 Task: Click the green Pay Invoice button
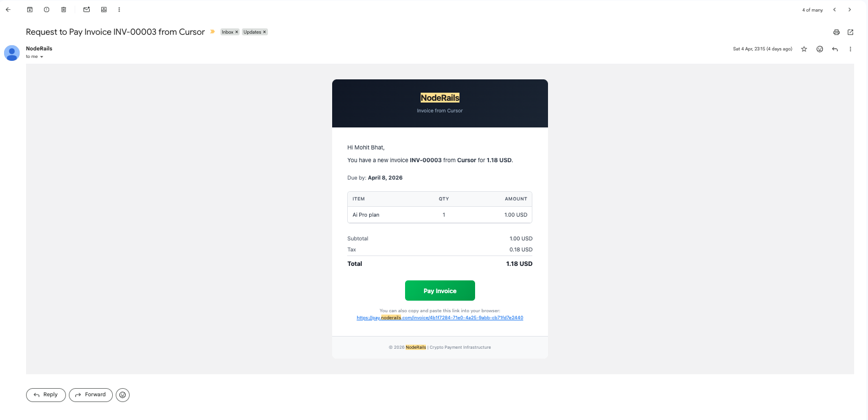click(x=439, y=290)
